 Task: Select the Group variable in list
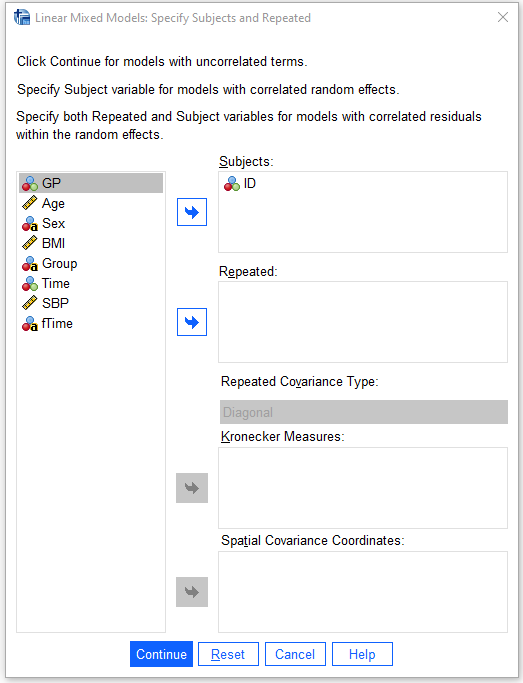pos(91,264)
